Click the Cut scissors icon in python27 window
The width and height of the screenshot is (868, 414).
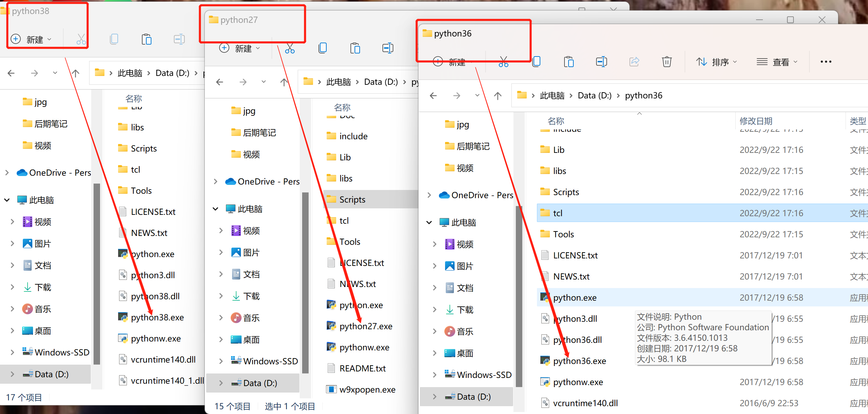(290, 48)
